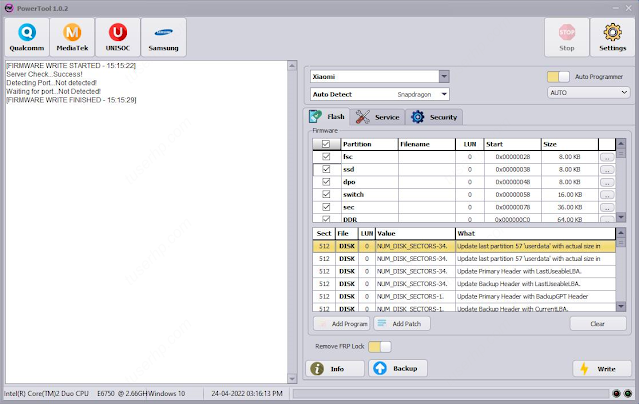Click Add Program button
This screenshot has height=404, width=639.
342,324
